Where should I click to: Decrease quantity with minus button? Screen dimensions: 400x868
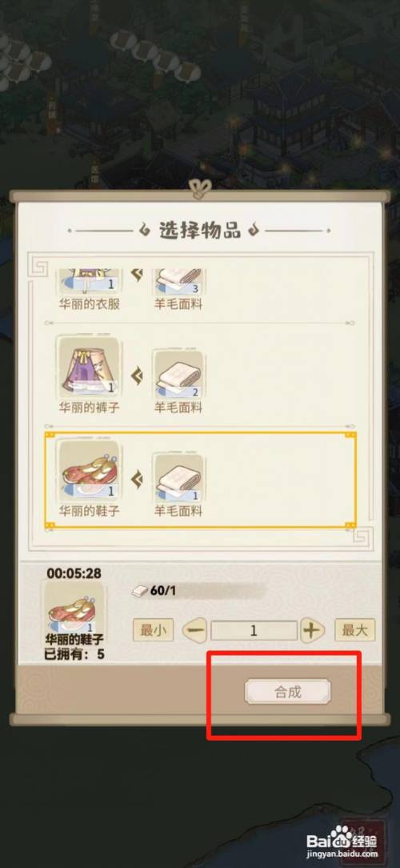tap(194, 630)
